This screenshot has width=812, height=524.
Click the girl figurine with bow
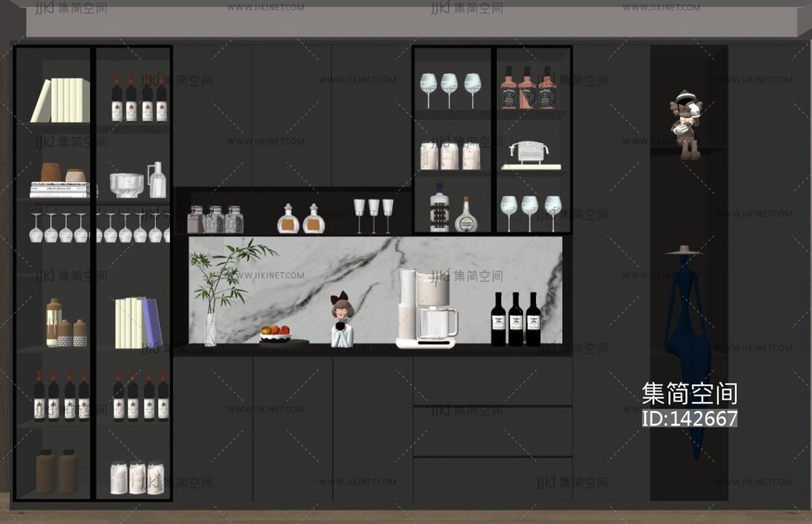pyautogui.click(x=341, y=320)
